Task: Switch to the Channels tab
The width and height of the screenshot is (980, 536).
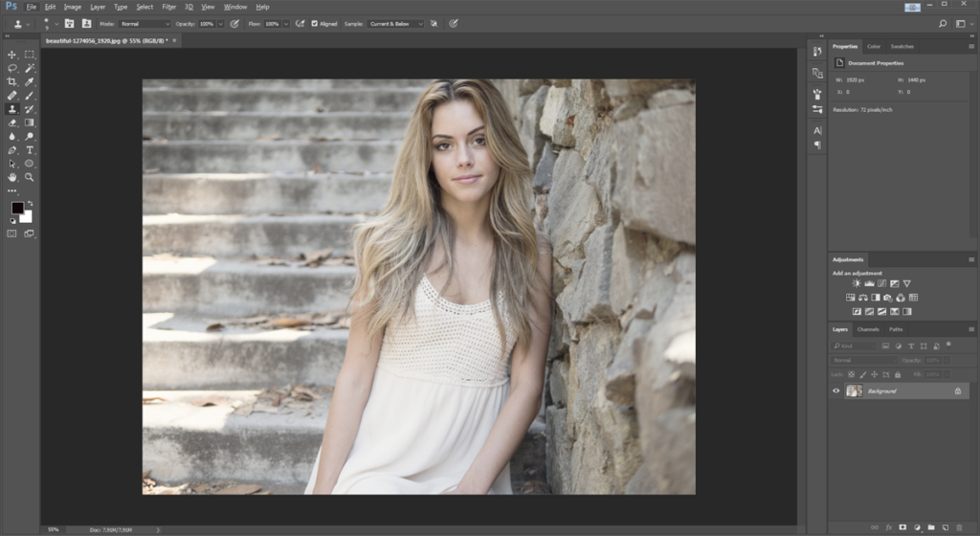Action: point(867,329)
